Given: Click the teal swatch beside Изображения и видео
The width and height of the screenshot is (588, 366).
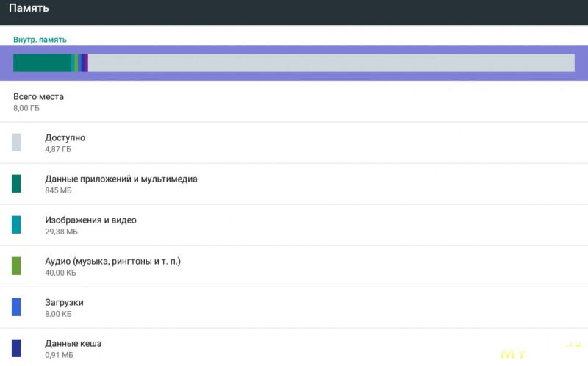Looking at the screenshot, I should point(16,225).
